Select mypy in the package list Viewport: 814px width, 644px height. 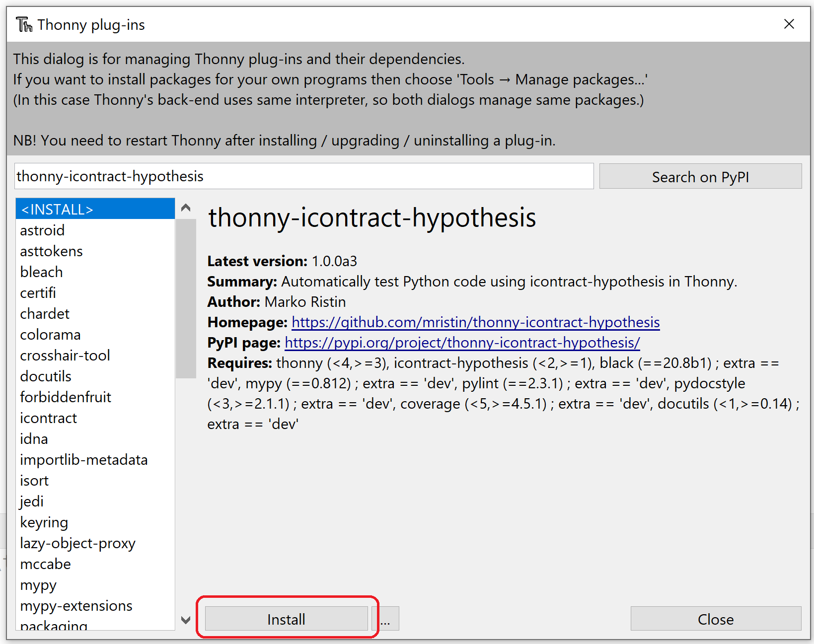[95, 584]
